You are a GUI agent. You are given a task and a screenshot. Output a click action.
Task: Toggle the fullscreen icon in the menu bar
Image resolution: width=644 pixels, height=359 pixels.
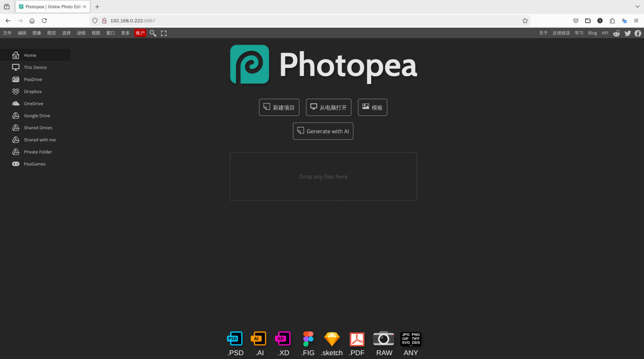(164, 33)
